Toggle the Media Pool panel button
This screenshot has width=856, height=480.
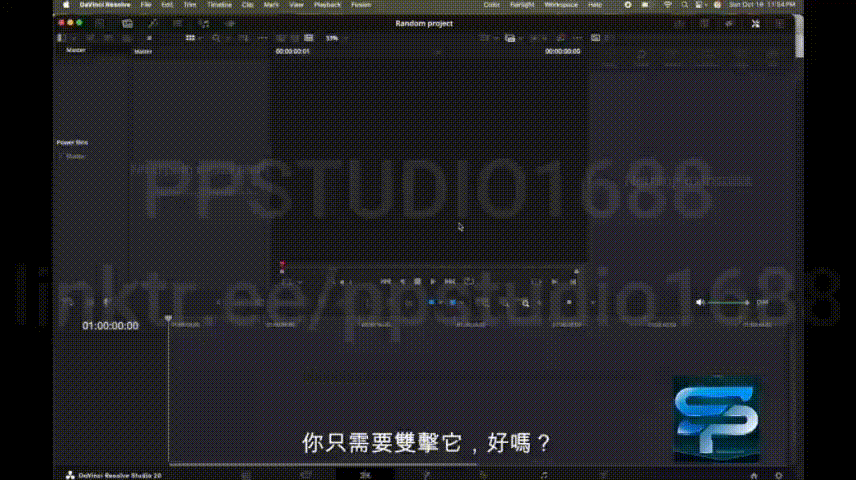pyautogui.click(x=127, y=23)
